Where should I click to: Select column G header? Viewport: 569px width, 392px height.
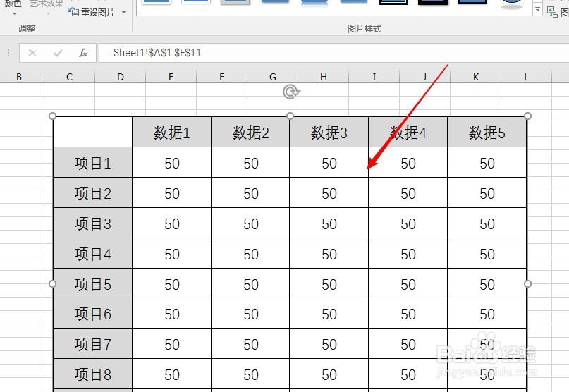(273, 77)
